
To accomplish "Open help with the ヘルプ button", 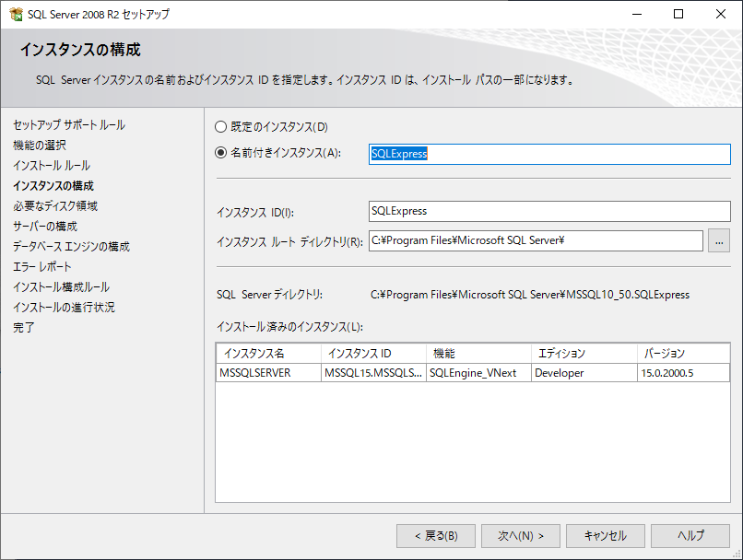I will click(690, 536).
